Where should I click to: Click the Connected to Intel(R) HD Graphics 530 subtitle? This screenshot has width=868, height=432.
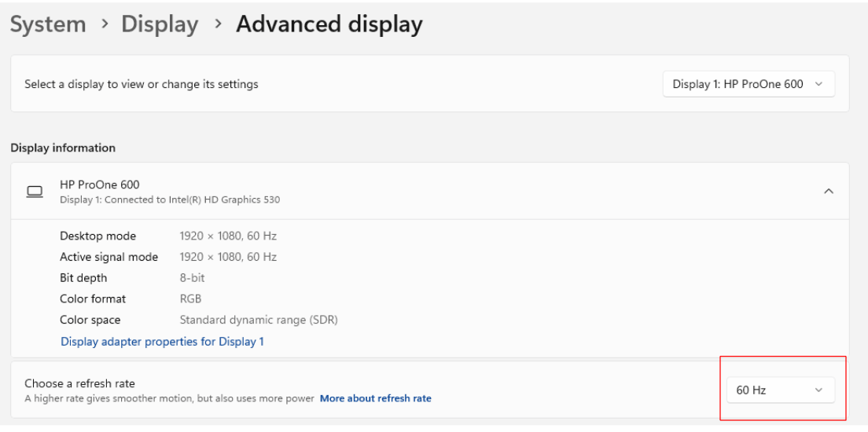click(x=170, y=200)
